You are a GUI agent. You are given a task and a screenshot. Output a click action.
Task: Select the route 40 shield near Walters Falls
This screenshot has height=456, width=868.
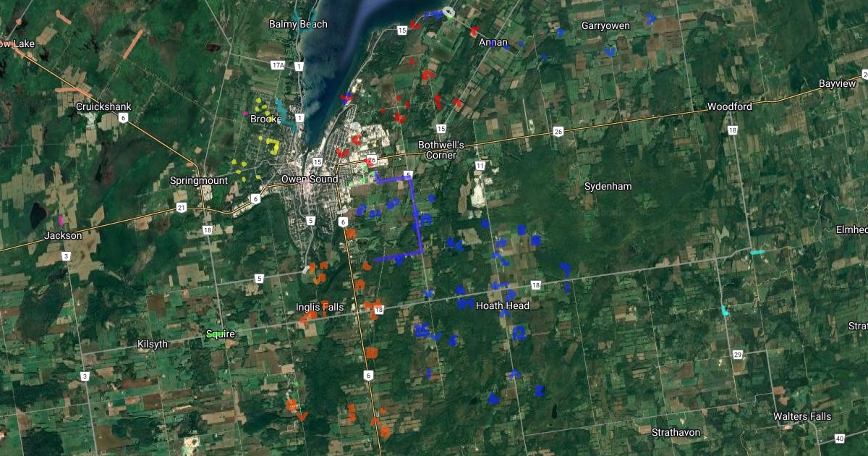point(839,439)
